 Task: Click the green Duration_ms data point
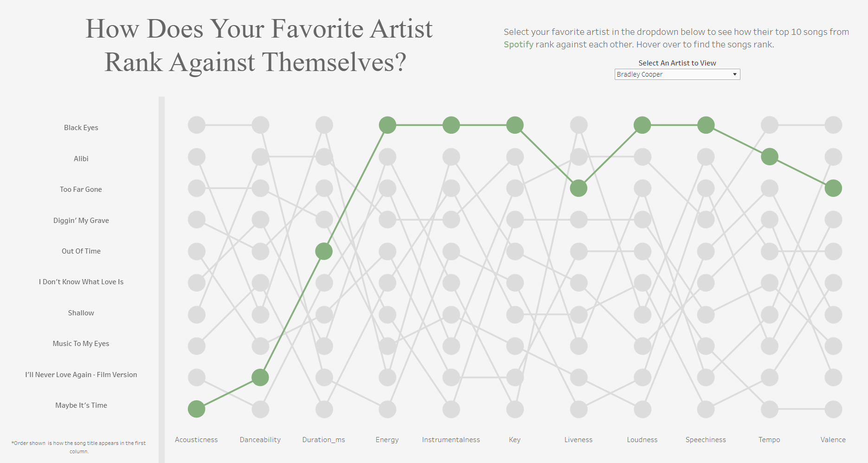(324, 251)
